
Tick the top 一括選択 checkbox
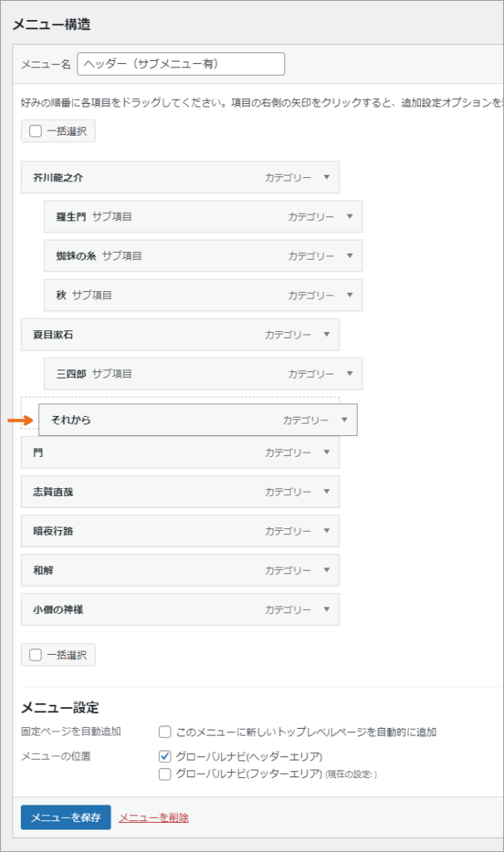tap(35, 131)
